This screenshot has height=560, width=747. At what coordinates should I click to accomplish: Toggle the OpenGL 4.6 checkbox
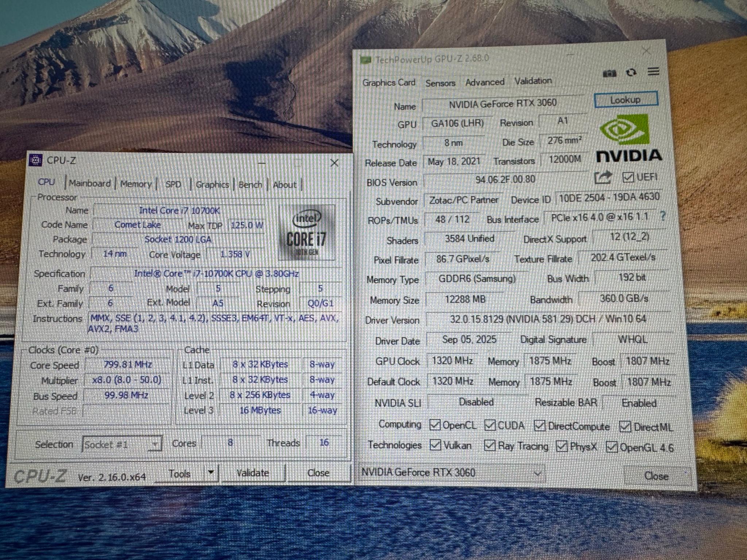point(611,447)
